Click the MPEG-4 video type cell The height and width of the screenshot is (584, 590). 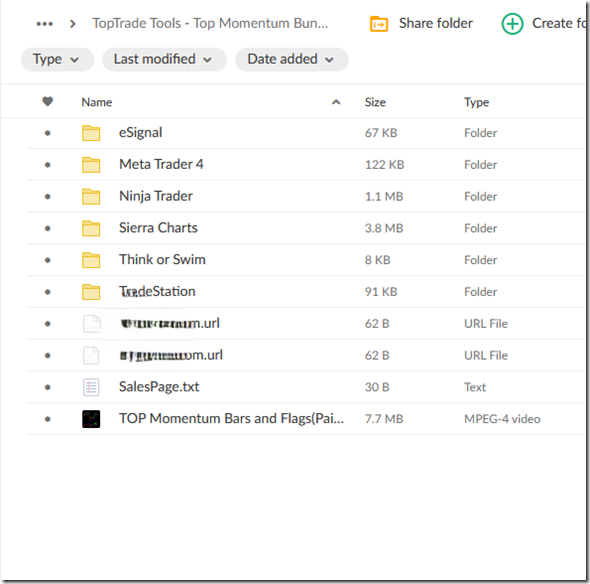point(502,419)
